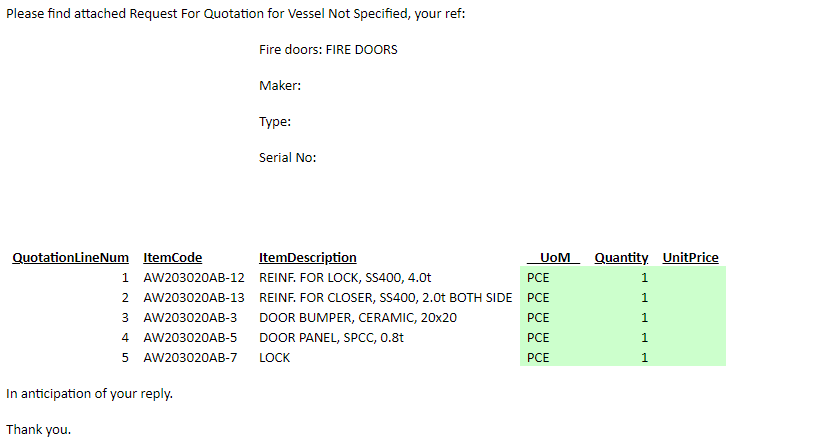The image size is (836, 445).
Task: Select item code AW203020AB-7
Action: pyautogui.click(x=190, y=357)
